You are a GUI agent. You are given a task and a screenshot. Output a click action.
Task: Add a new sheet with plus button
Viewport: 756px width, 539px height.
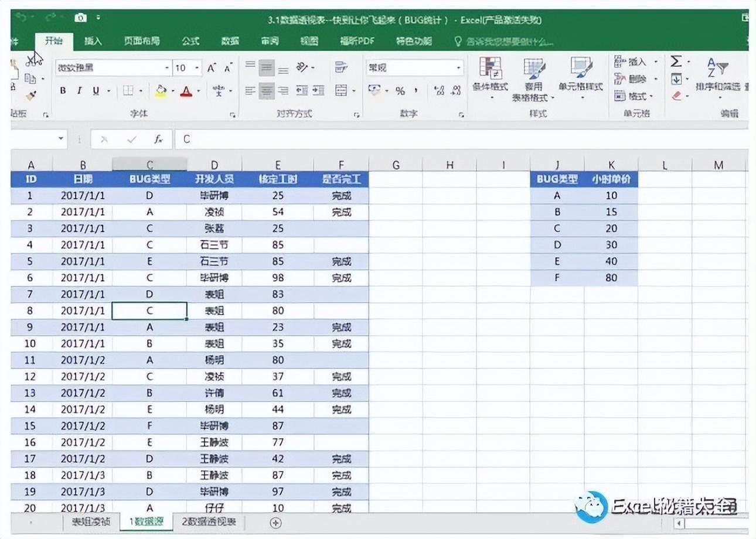[276, 523]
